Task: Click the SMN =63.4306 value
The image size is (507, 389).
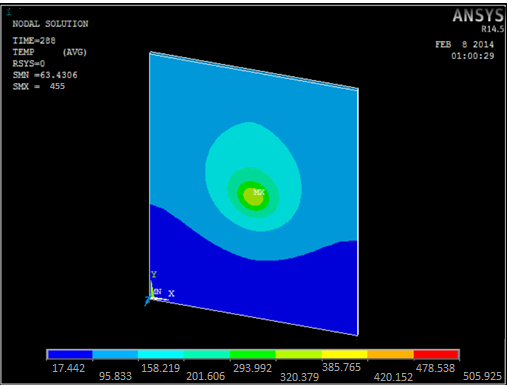Action: tap(45, 75)
